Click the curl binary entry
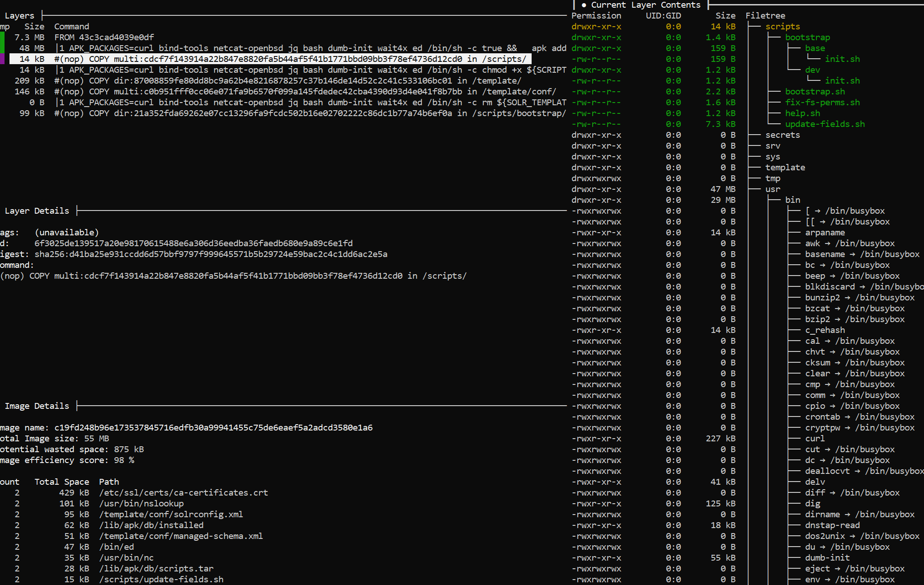Viewport: 924px width, 585px height. (815, 438)
